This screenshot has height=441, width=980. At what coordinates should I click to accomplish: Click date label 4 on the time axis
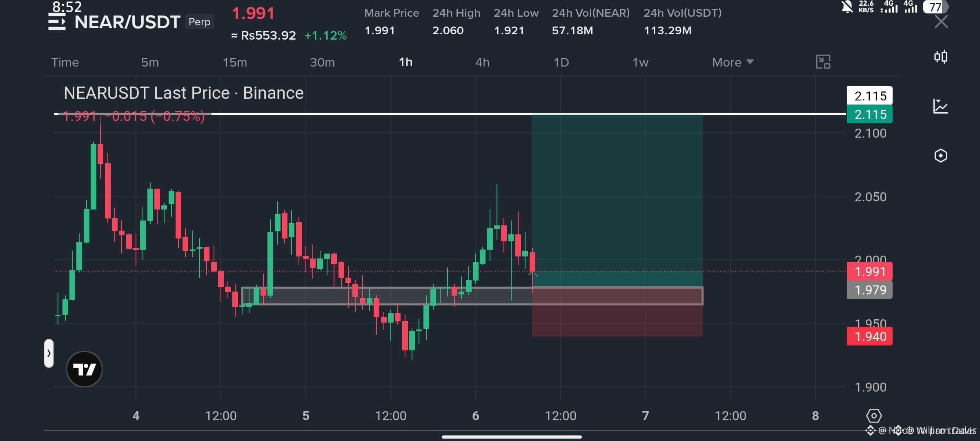click(136, 416)
